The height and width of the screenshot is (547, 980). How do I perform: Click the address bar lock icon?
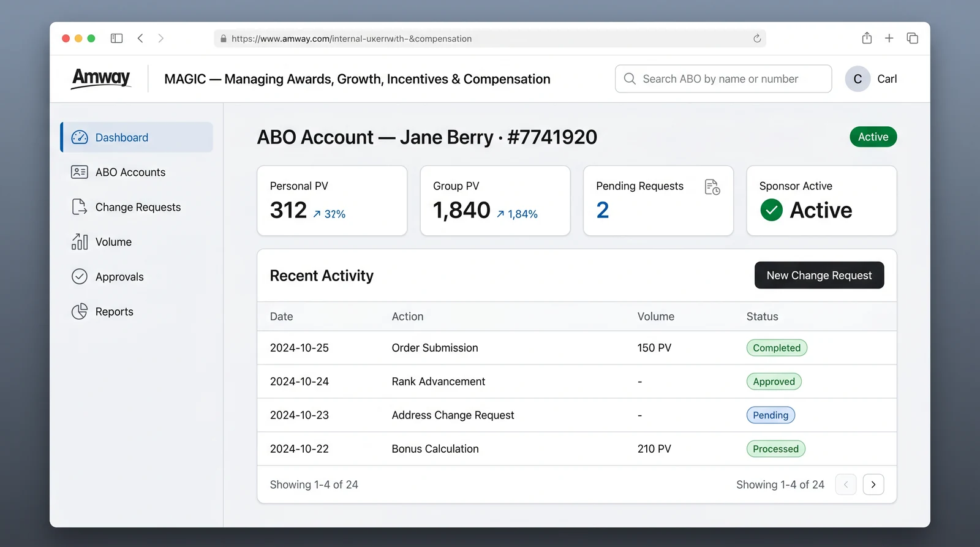[x=223, y=39]
